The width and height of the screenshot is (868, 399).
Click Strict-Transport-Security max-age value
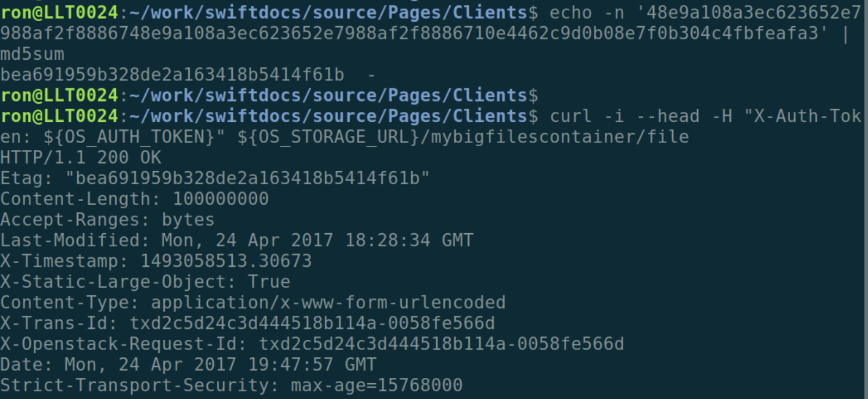click(x=376, y=385)
